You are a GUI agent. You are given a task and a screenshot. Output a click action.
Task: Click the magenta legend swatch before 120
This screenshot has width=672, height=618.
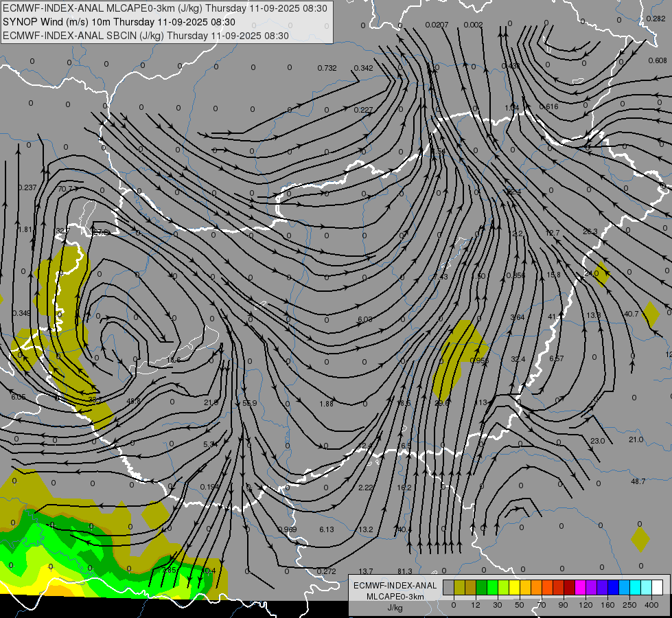pyautogui.click(x=580, y=587)
